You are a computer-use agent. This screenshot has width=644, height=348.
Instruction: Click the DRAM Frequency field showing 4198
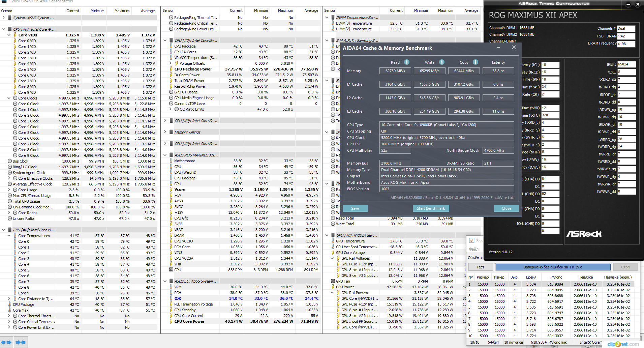(x=626, y=44)
